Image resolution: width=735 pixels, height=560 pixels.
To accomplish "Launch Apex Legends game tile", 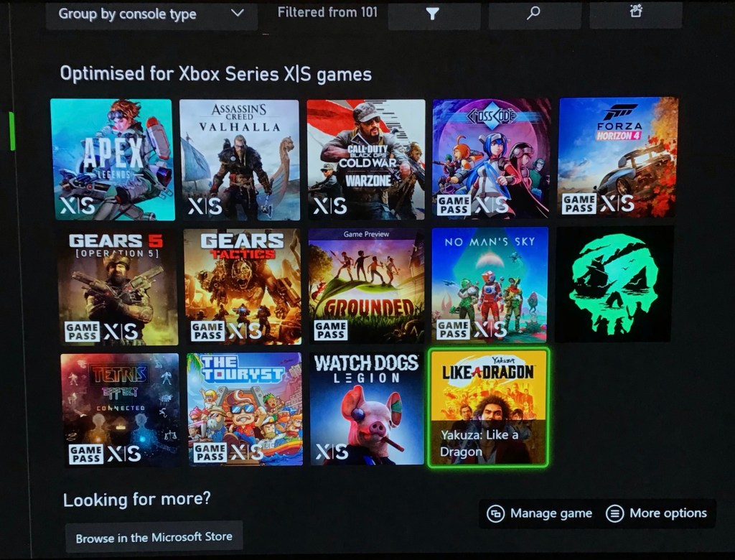I will (112, 159).
